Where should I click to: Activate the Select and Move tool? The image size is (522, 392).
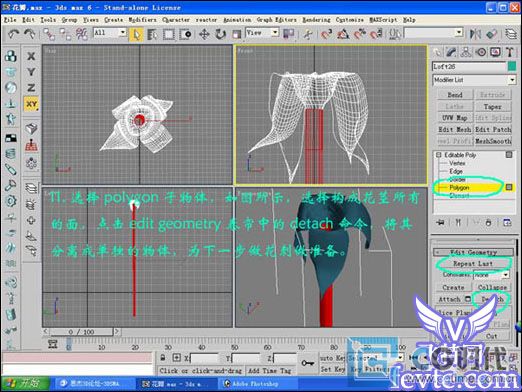click(x=204, y=34)
